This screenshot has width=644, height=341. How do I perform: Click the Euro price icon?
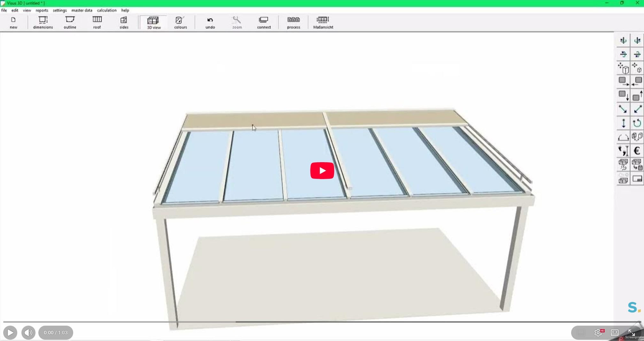637,151
